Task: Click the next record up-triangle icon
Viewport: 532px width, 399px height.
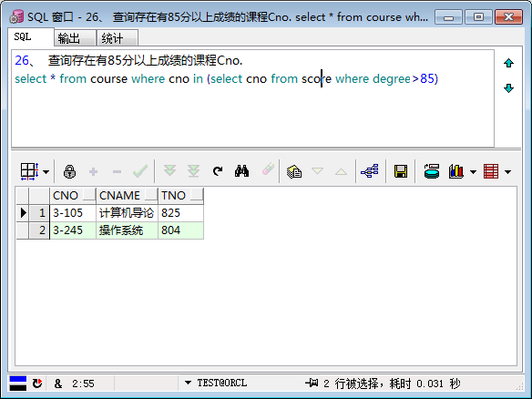Action: pos(341,171)
